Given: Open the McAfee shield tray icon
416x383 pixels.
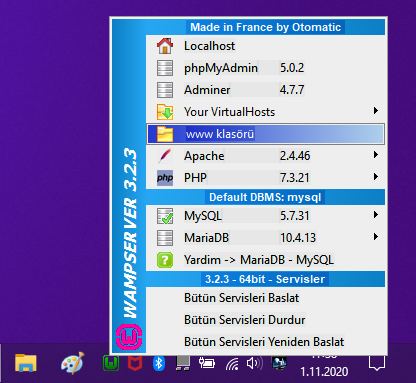Looking at the screenshot, I should 135,363.
